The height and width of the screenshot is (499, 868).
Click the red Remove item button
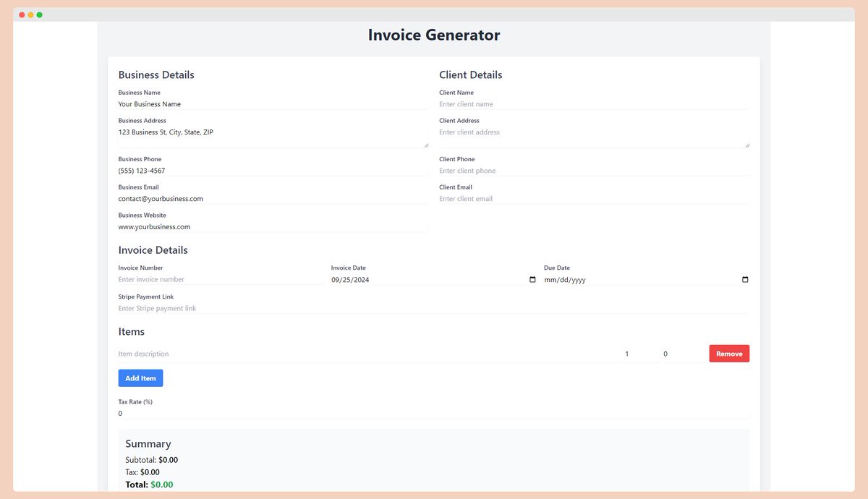pyautogui.click(x=729, y=354)
